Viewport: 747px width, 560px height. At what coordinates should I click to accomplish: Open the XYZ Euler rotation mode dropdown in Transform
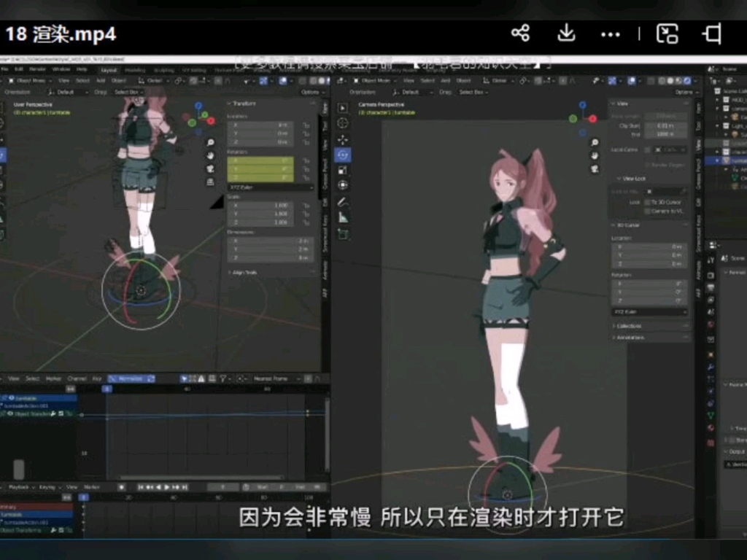tap(271, 187)
